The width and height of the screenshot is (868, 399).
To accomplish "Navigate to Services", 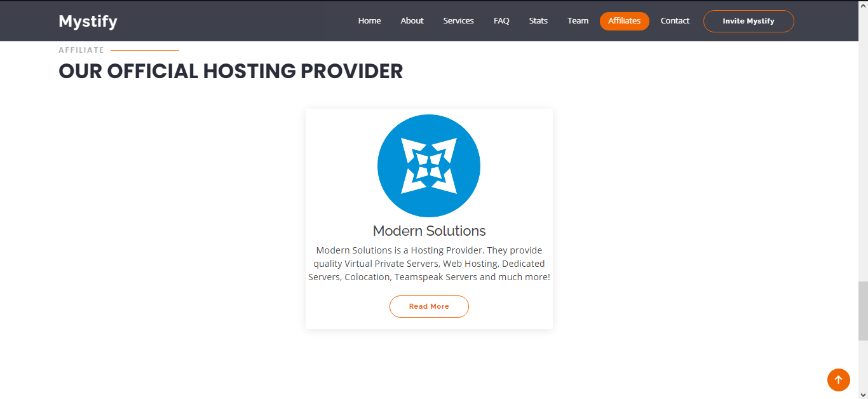I will click(x=458, y=21).
